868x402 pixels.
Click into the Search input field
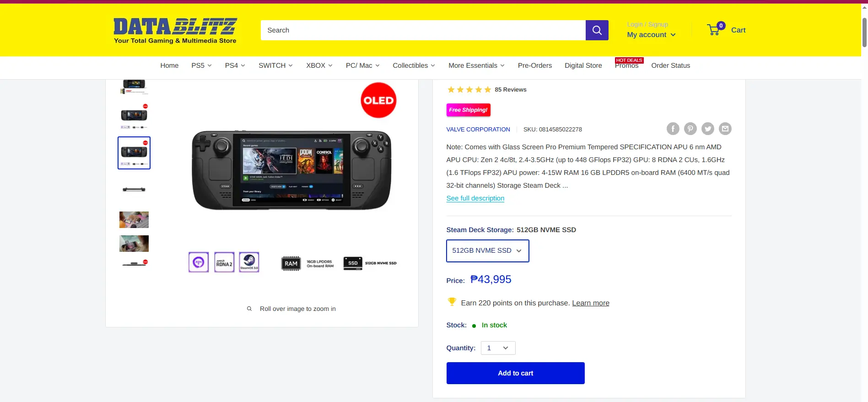point(423,30)
